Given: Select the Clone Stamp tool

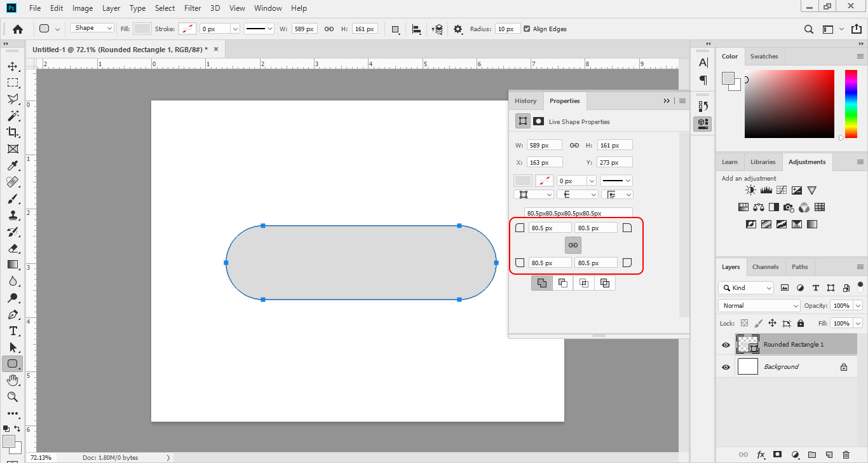Looking at the screenshot, I should (x=12, y=215).
